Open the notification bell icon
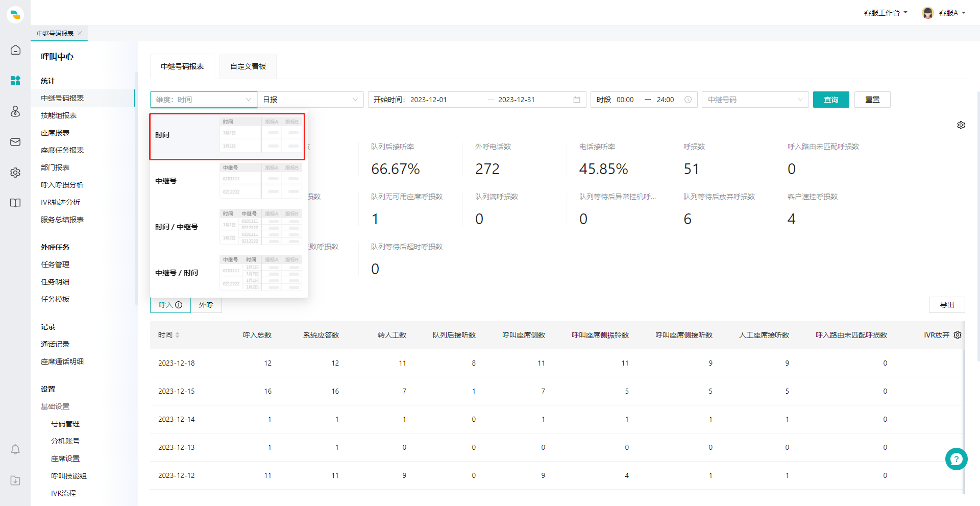The image size is (980, 506). [15, 449]
